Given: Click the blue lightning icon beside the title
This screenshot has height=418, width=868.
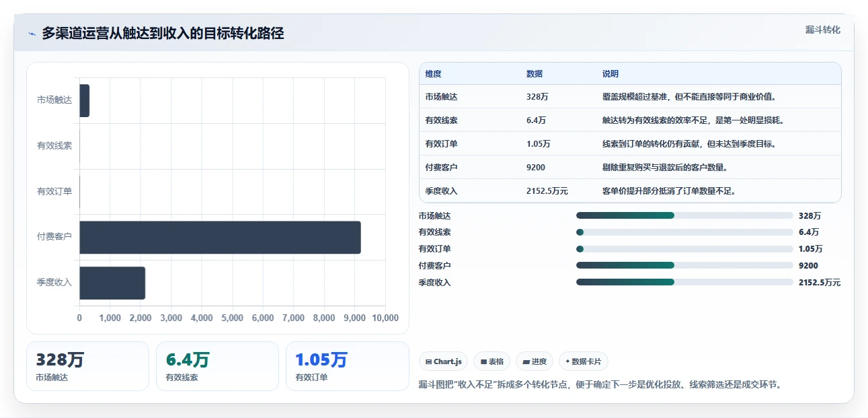Looking at the screenshot, I should tap(32, 34).
